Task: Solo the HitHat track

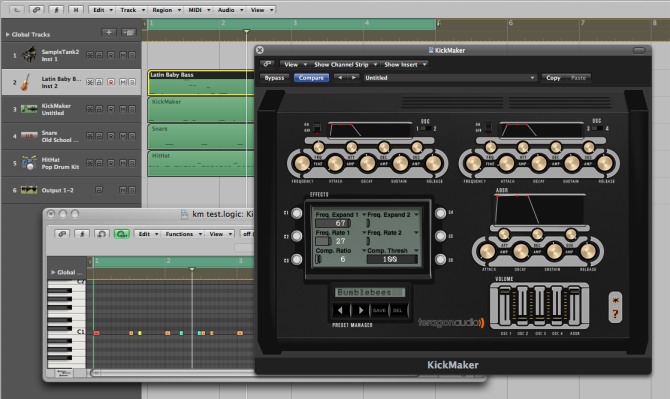Action: 132,163
